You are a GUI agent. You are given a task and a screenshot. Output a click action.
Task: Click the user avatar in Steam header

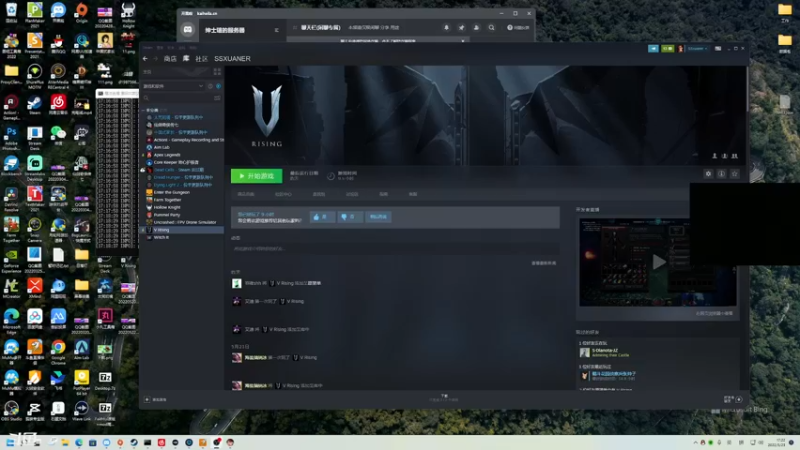coord(681,48)
